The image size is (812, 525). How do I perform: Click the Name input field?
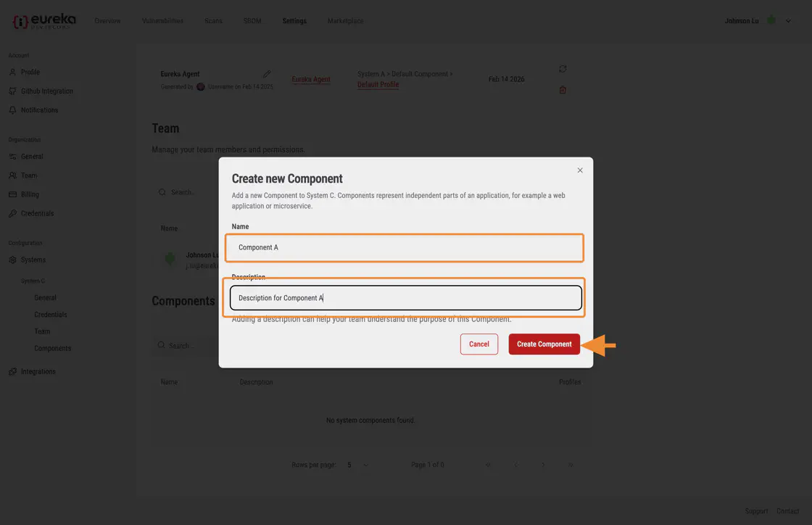coord(405,247)
